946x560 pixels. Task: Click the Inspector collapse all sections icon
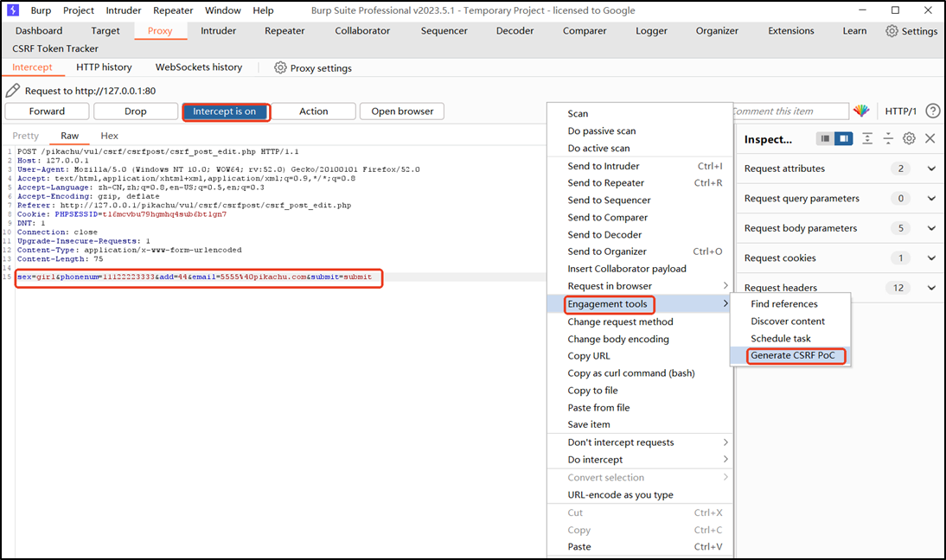point(888,138)
